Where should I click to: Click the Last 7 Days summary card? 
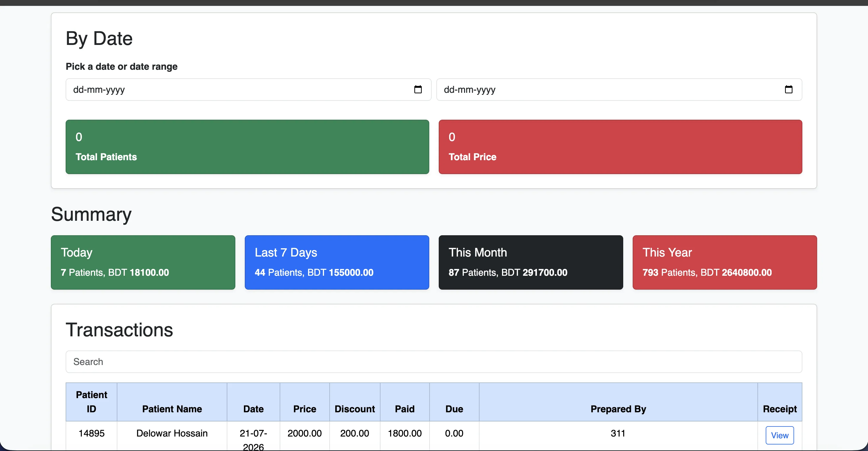(337, 262)
